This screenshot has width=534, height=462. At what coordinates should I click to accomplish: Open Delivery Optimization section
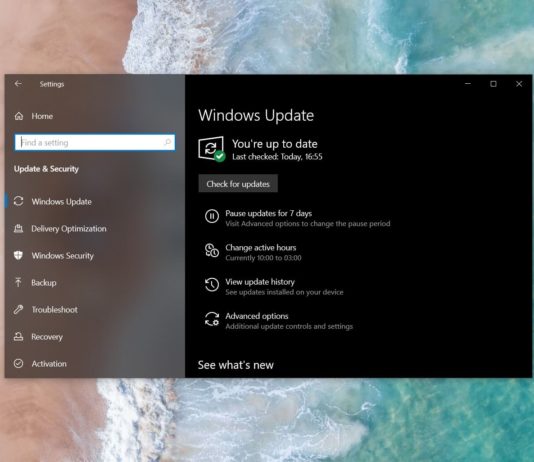[x=69, y=228]
